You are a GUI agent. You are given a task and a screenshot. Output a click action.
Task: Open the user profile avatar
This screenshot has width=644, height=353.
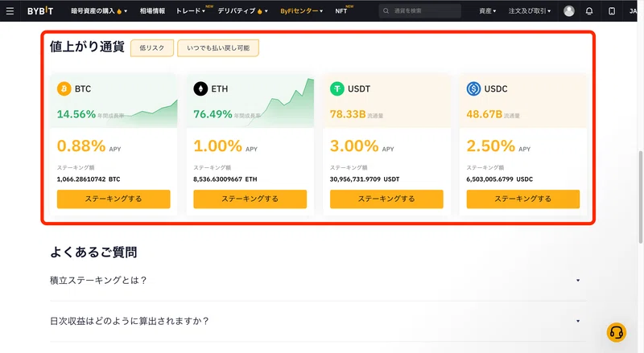tap(569, 11)
